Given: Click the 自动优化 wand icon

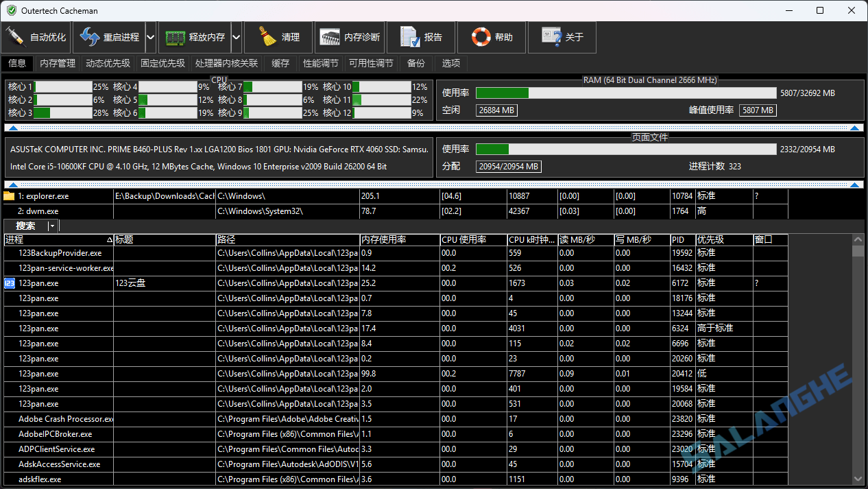Looking at the screenshot, I should click(x=15, y=37).
